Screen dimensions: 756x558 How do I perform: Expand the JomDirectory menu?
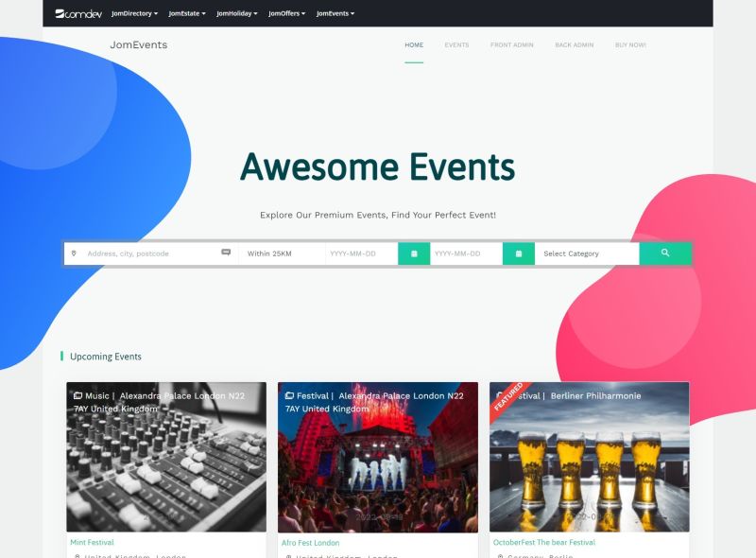135,13
